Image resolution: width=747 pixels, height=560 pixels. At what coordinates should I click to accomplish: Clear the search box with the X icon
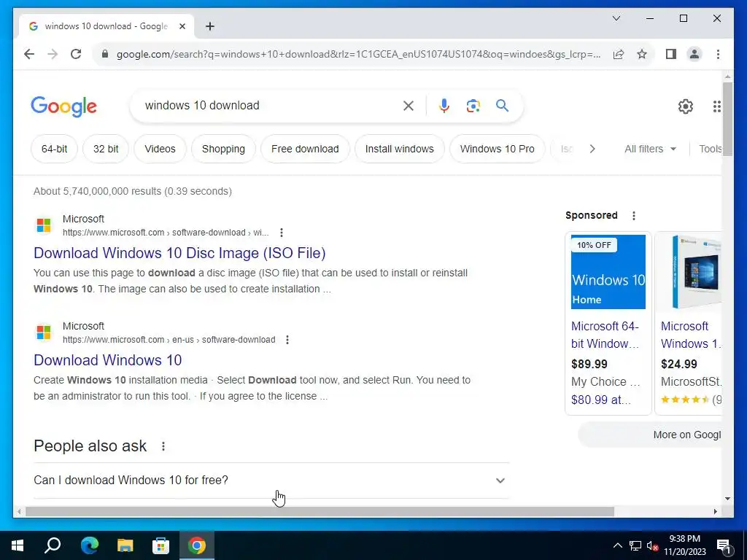pos(409,106)
